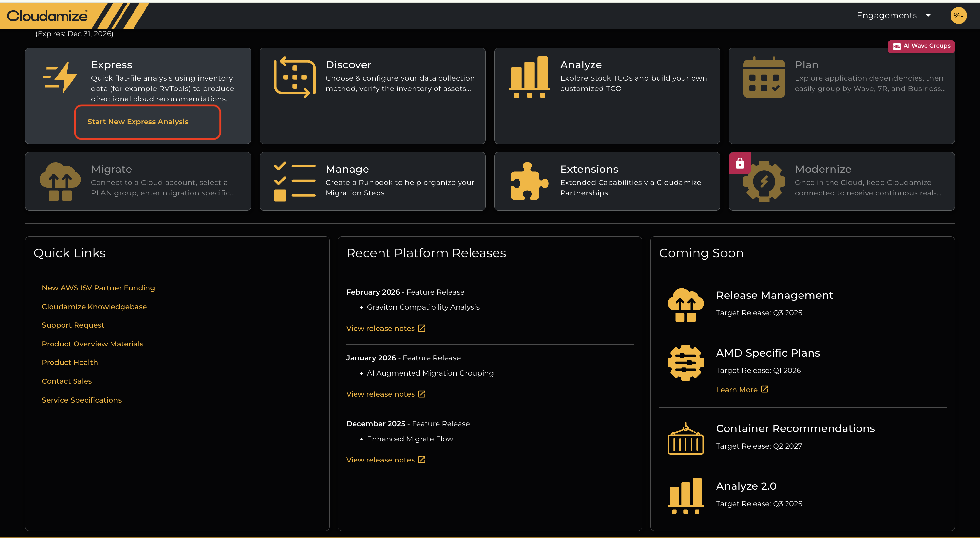Click the Analyze 2.0 chart icon
980x538 pixels.
point(685,496)
